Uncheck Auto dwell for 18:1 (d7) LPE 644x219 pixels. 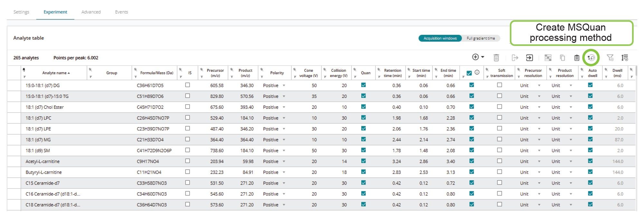590,128
